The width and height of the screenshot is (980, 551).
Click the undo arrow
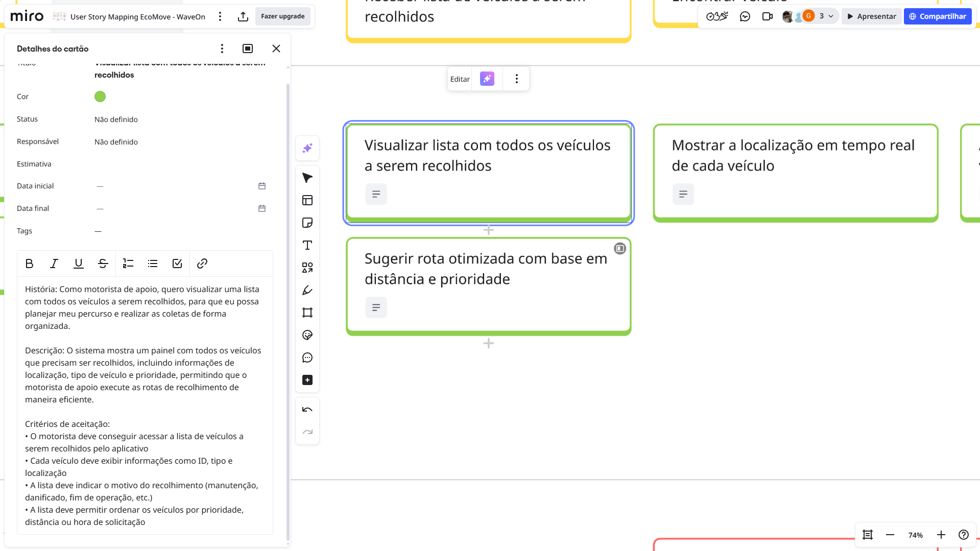click(307, 410)
